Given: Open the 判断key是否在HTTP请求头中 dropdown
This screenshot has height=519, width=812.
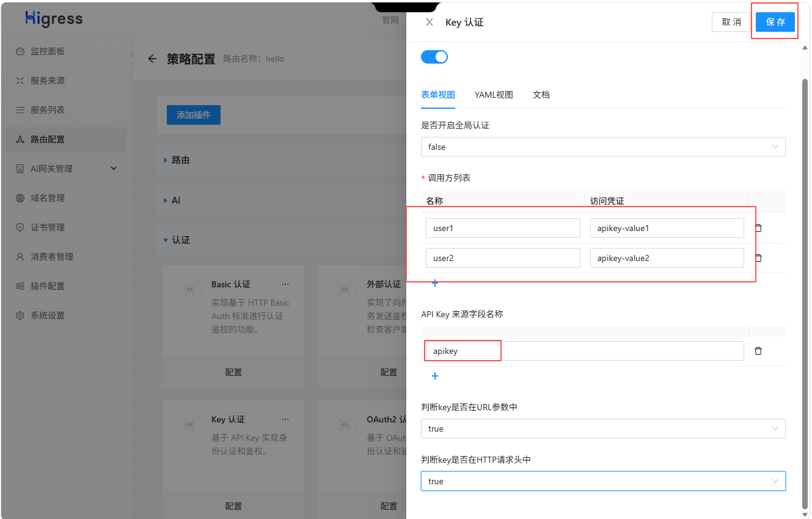Looking at the screenshot, I should click(x=603, y=481).
